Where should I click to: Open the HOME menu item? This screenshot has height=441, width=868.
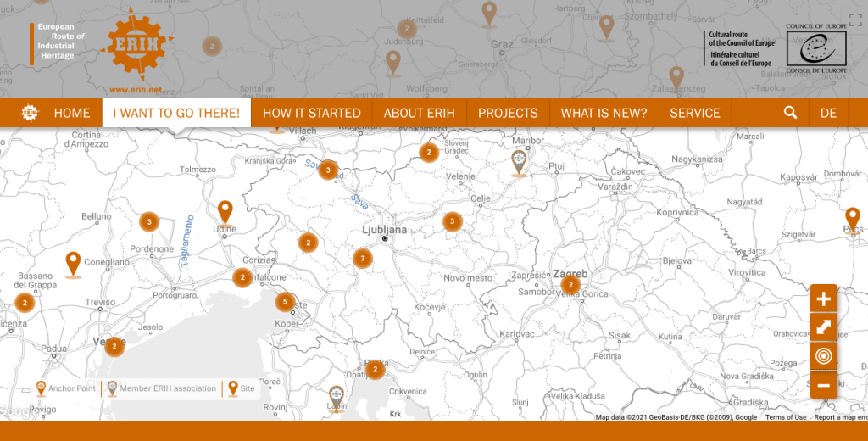pyautogui.click(x=72, y=113)
